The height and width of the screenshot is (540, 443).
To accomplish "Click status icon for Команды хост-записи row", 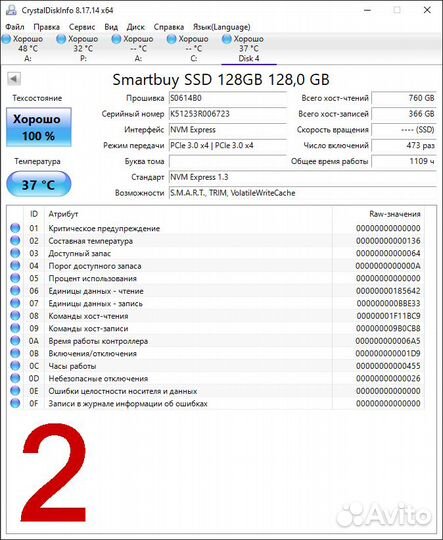I will pyautogui.click(x=15, y=329).
